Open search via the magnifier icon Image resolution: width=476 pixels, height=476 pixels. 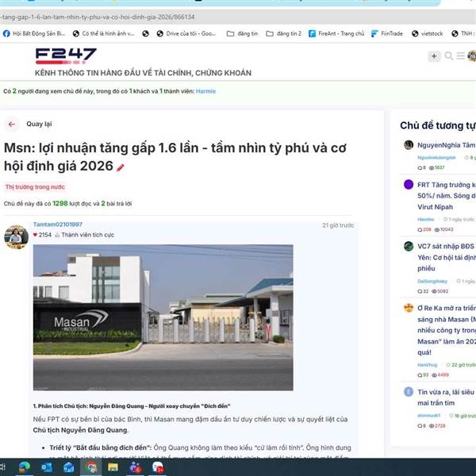449,56
